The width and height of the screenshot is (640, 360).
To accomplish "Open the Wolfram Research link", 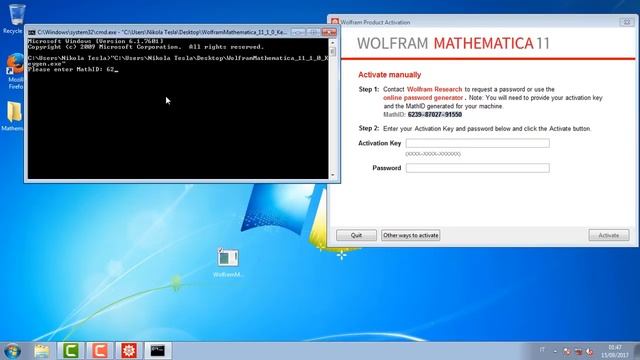I will tap(434, 89).
